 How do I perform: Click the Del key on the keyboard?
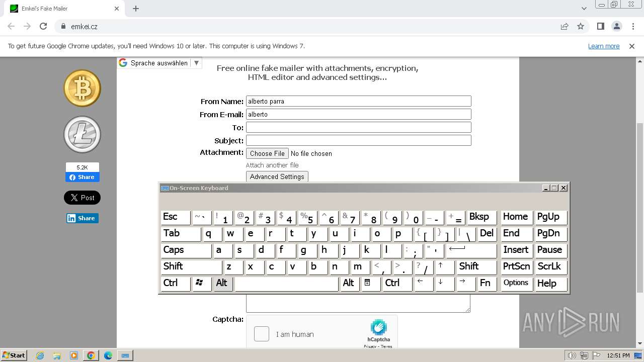(487, 233)
